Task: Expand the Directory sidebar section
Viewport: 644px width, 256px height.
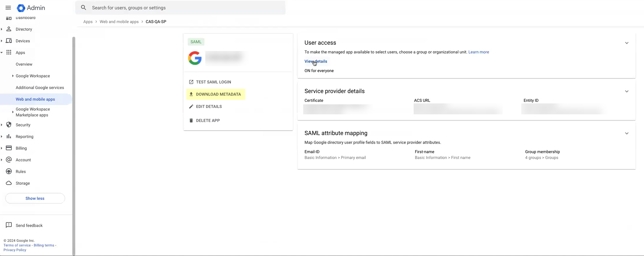Action: click(2, 29)
